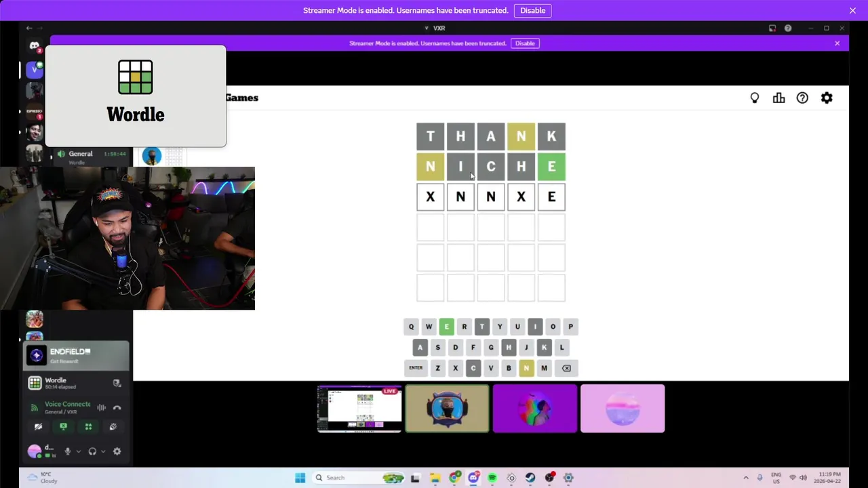Click Disable in inner purple streamer banner
This screenshot has width=868, height=488.
point(525,43)
